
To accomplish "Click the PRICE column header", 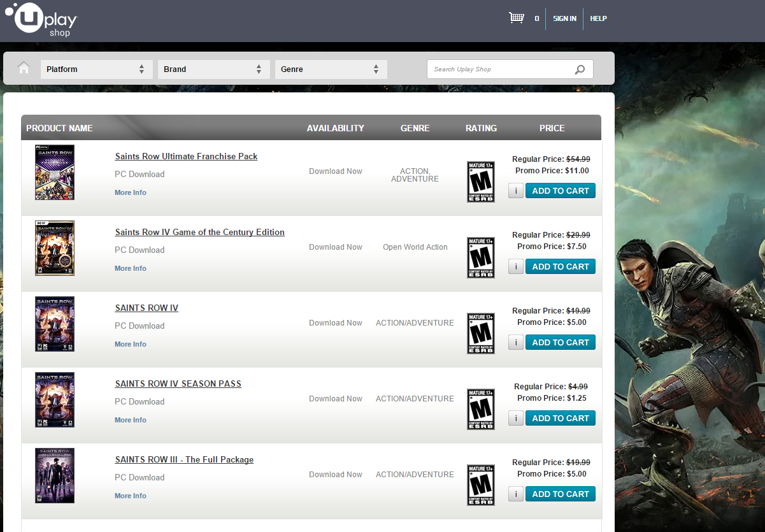I will coord(552,128).
